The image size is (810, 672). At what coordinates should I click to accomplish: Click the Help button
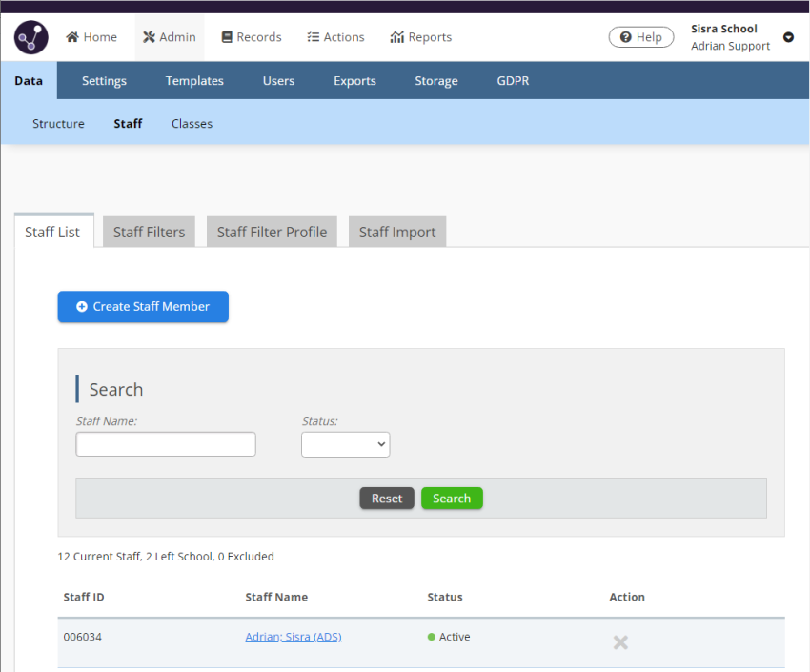pyautogui.click(x=640, y=37)
